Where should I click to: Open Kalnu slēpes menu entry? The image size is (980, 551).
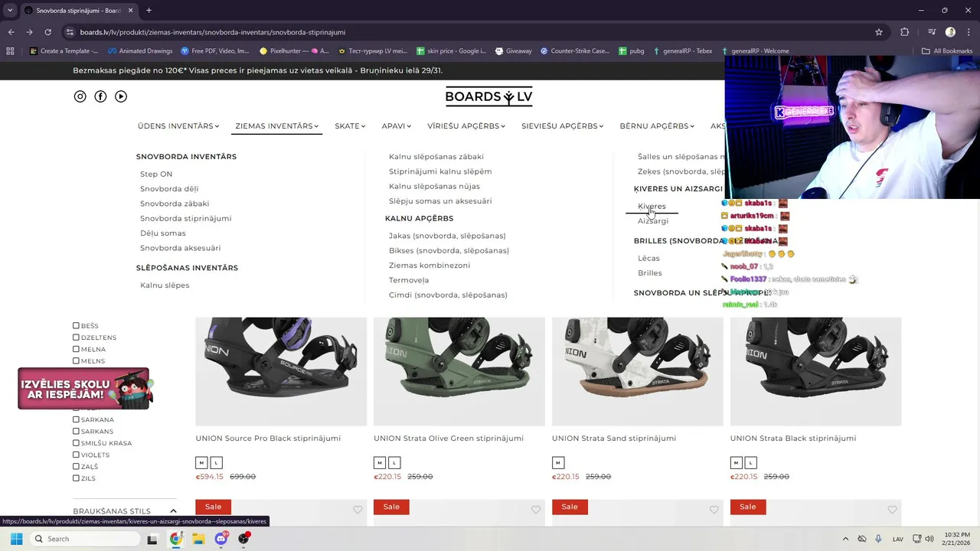[x=165, y=285]
